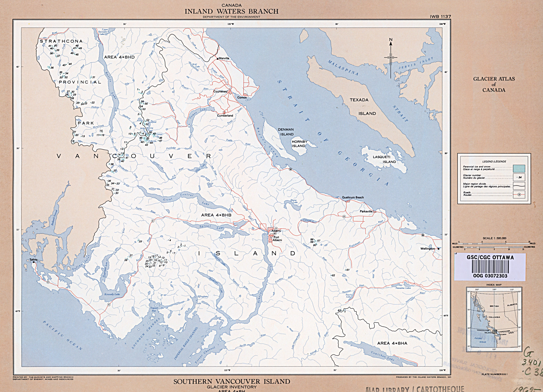This screenshot has width=543, height=392.
Task: Click the INLAND WATERS BRANCH title
Action: pos(231,11)
